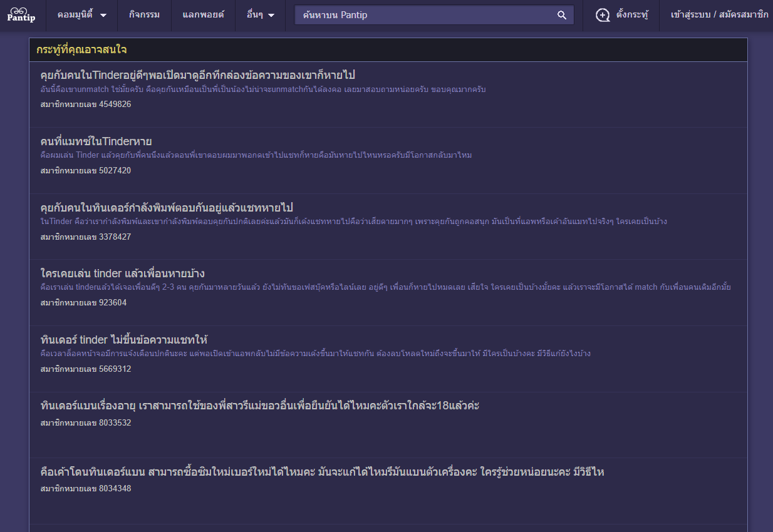Click excerpt starting คือเราเล่น tinderแล้วได้เจอเพื่อนดีๆ
This screenshot has height=532, width=773.
(385, 287)
